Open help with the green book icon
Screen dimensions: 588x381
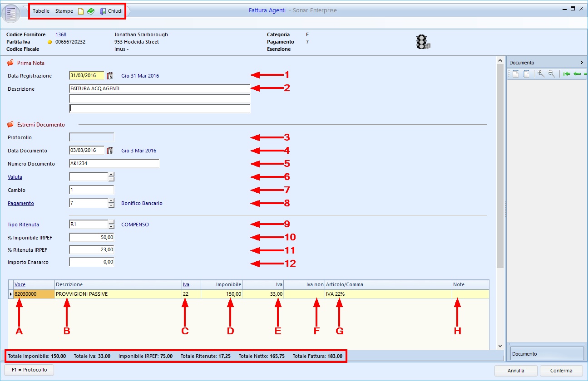pos(91,11)
